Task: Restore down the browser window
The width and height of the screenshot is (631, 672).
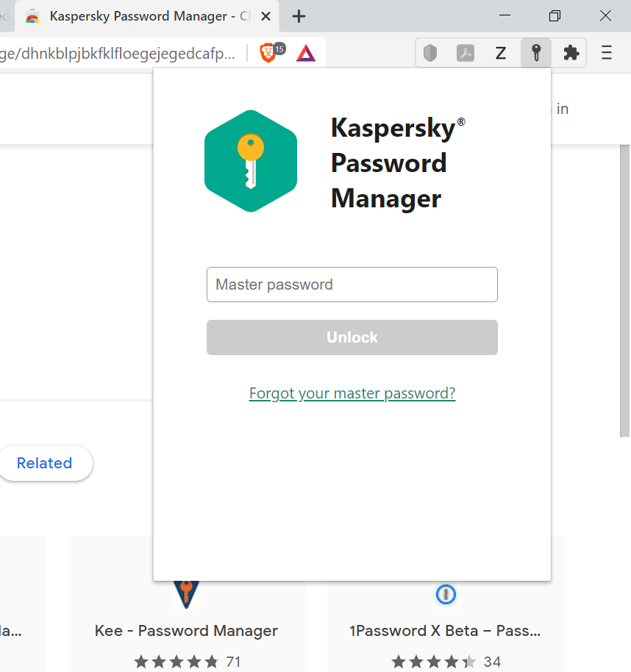Action: (x=555, y=16)
